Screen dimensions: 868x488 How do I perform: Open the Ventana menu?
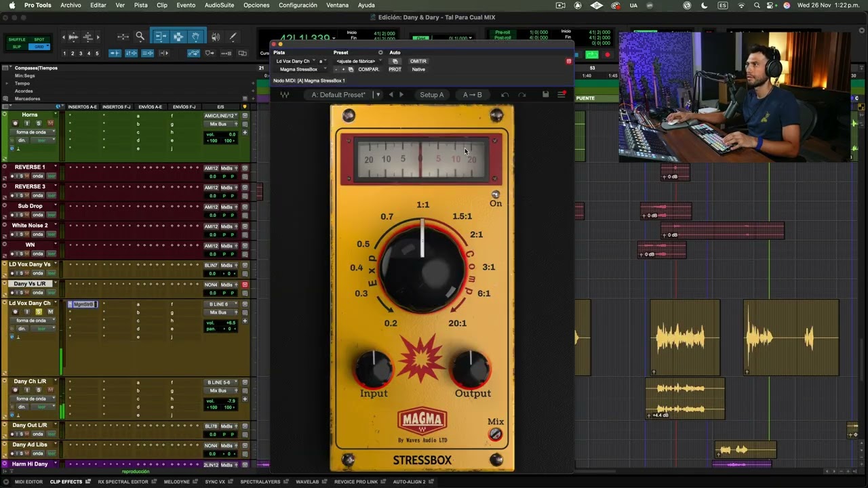click(x=337, y=5)
